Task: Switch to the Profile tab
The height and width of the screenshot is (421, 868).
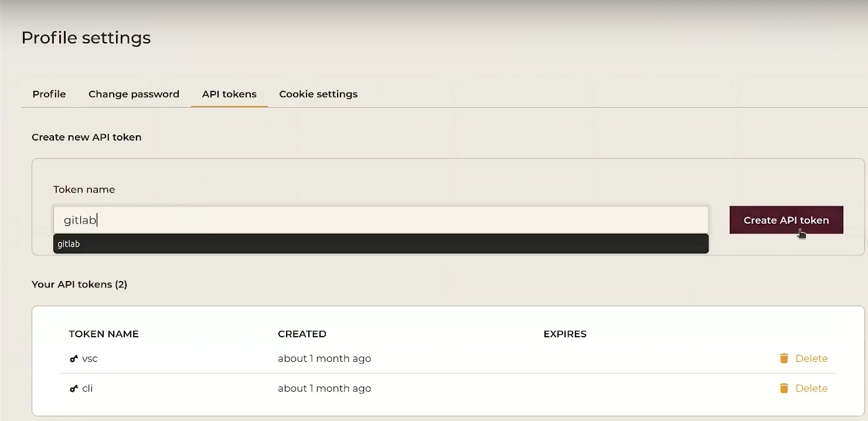Action: pos(49,94)
